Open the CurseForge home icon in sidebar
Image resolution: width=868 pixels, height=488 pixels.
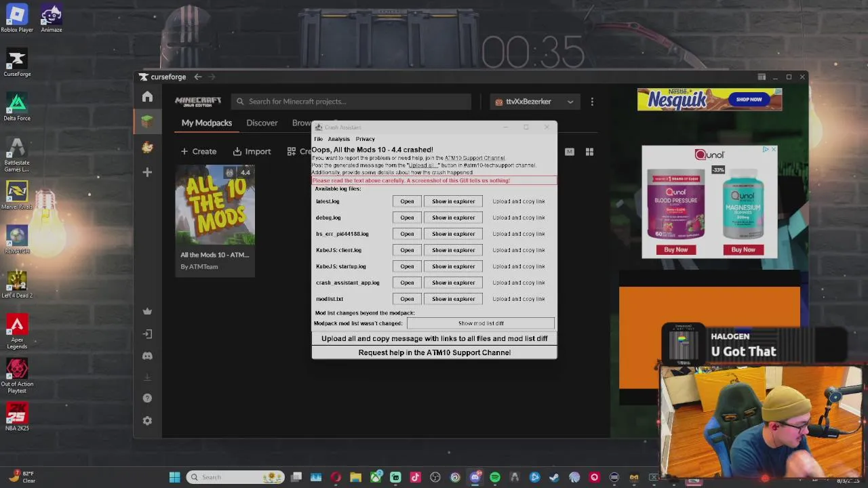click(147, 97)
